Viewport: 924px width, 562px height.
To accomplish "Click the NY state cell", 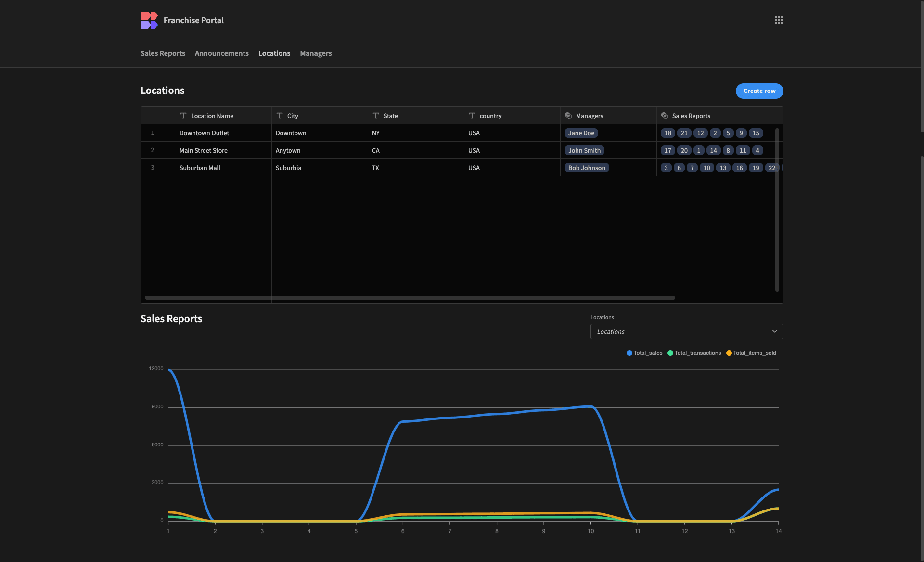I will point(416,133).
